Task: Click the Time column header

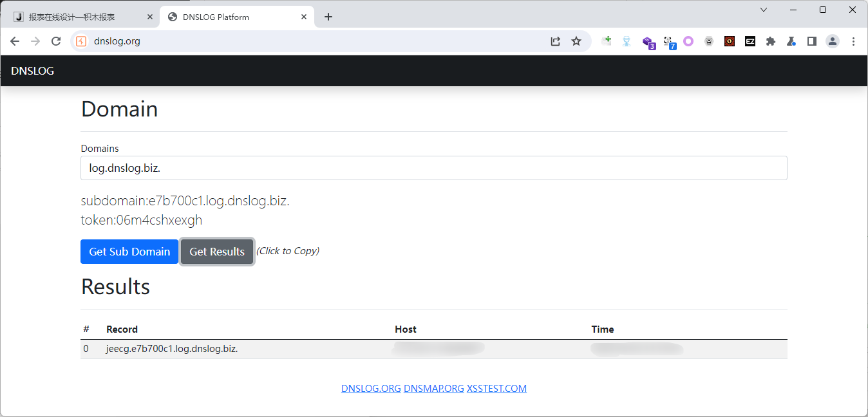Action: tap(603, 329)
